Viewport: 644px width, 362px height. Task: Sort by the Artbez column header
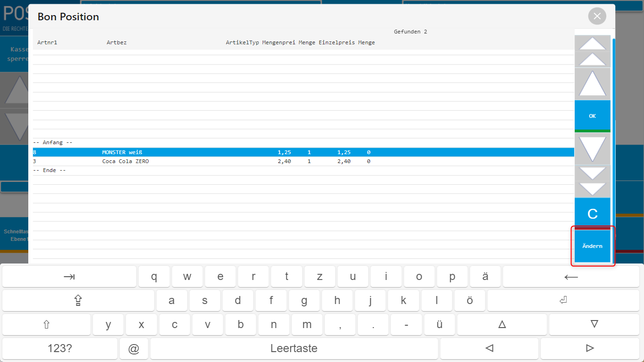[x=116, y=42]
